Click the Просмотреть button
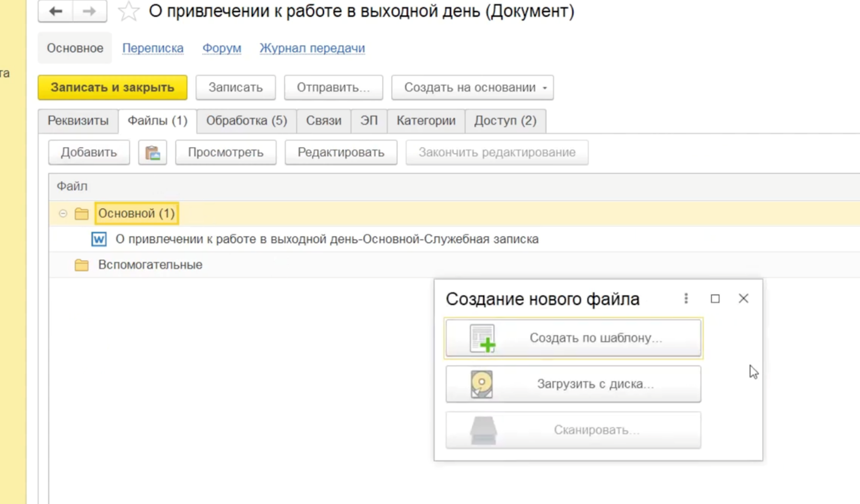The height and width of the screenshot is (504, 860). 226,152
